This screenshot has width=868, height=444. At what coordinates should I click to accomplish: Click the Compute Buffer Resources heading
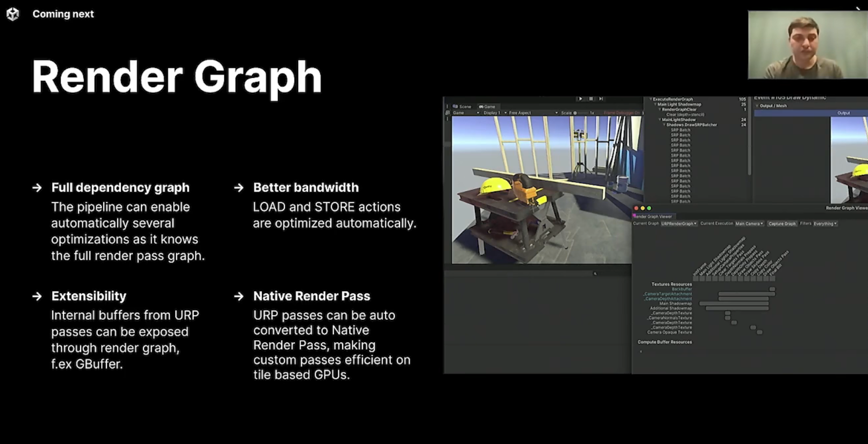coord(665,342)
